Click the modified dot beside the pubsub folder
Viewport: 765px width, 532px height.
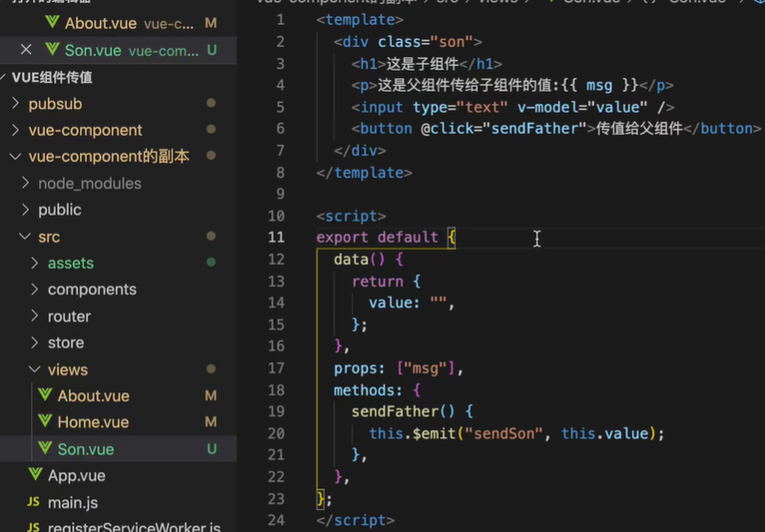[x=211, y=103]
